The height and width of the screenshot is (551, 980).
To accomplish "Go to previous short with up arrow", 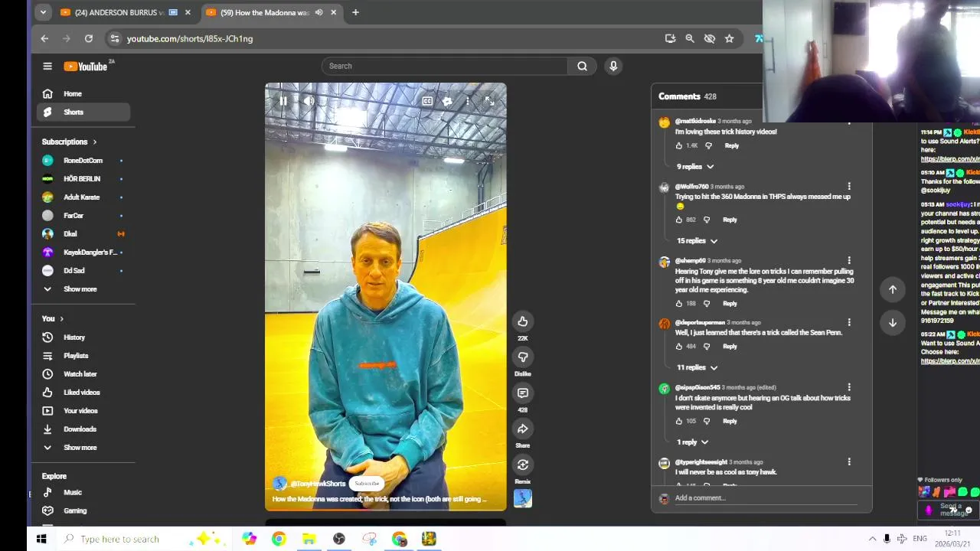I will click(x=893, y=289).
